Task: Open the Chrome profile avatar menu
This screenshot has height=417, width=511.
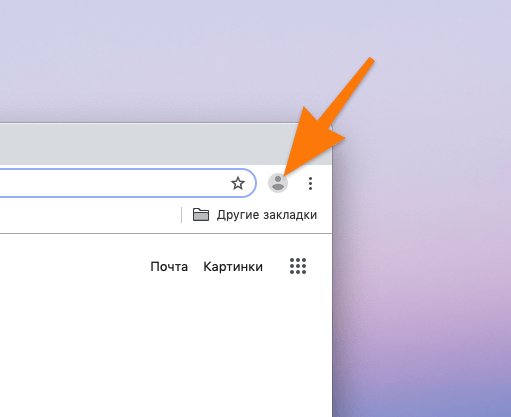Action: [278, 183]
